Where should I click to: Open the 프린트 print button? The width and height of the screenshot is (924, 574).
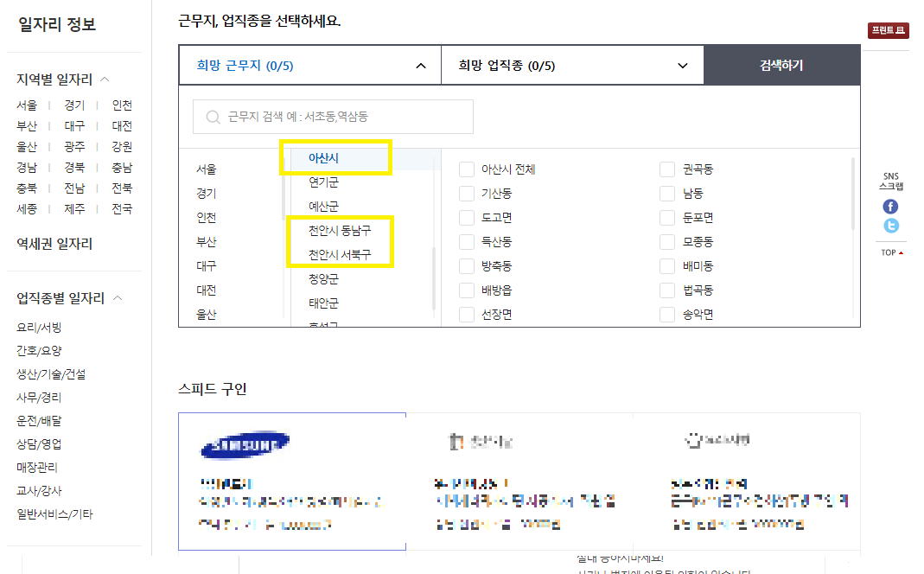[888, 30]
